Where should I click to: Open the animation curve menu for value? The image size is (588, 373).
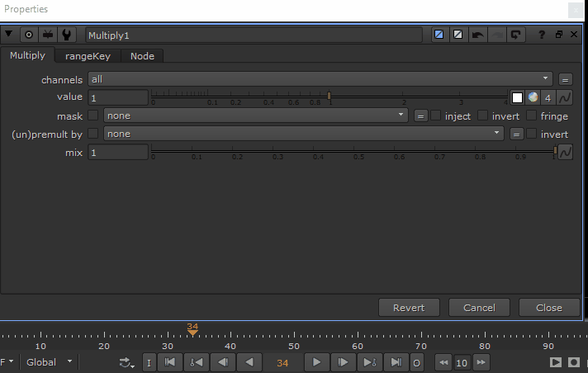(x=565, y=97)
